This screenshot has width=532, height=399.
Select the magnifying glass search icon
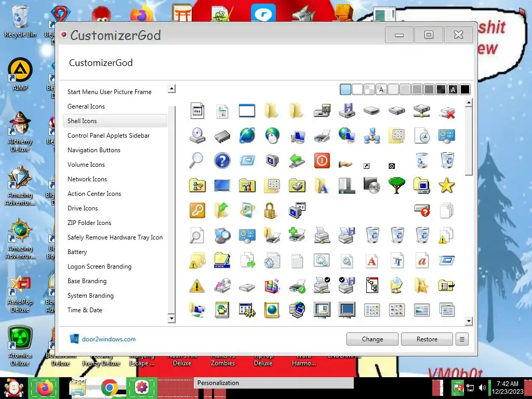point(197,161)
